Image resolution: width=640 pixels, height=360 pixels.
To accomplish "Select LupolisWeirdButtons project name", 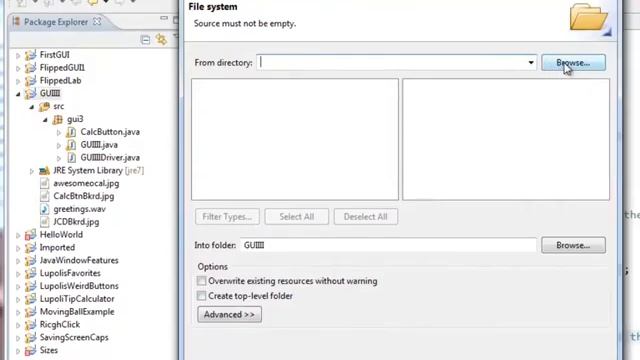I will (79, 286).
